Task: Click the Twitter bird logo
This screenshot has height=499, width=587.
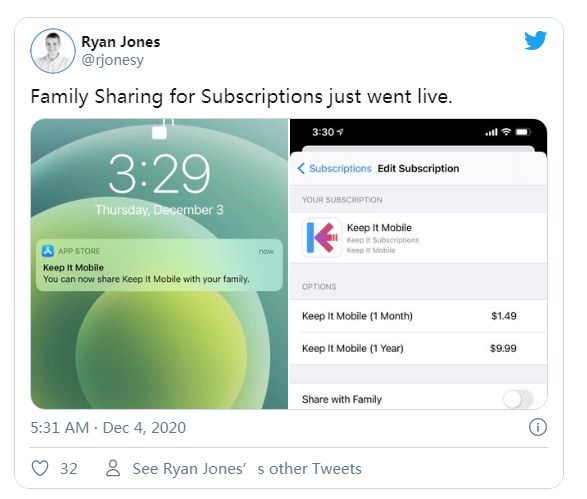Action: [x=535, y=40]
